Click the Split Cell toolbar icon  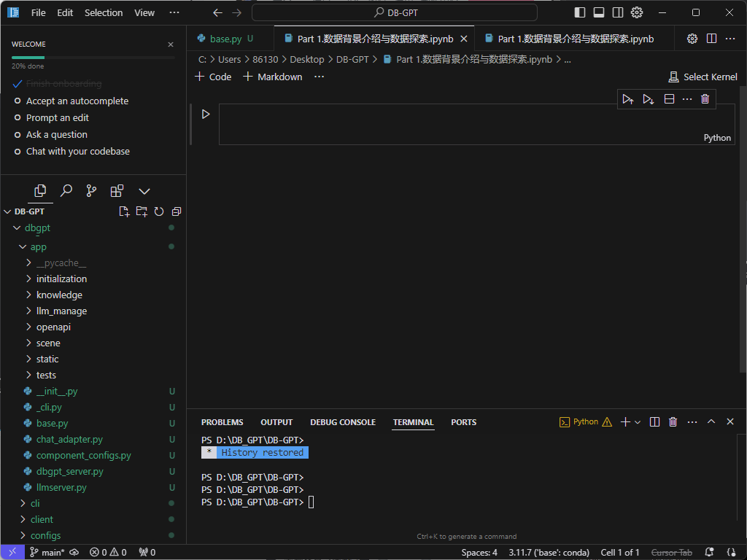pyautogui.click(x=669, y=99)
